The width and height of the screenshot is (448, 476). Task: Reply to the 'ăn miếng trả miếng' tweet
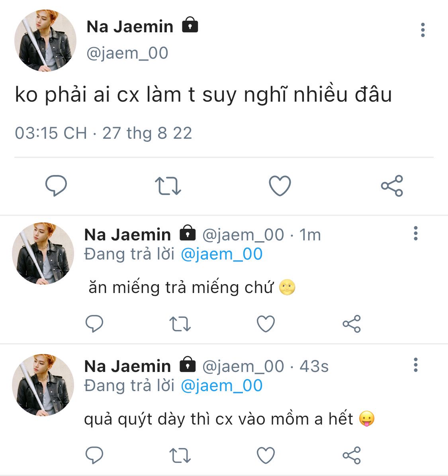pyautogui.click(x=94, y=324)
